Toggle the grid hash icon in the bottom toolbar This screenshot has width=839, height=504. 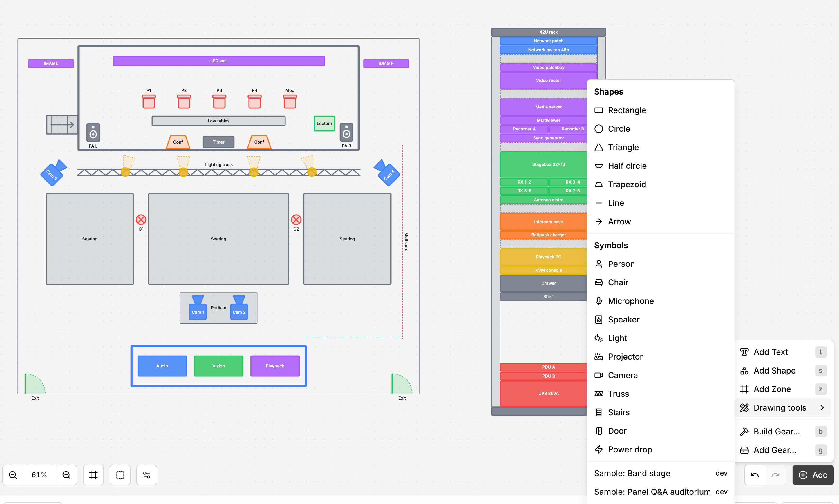click(x=93, y=475)
